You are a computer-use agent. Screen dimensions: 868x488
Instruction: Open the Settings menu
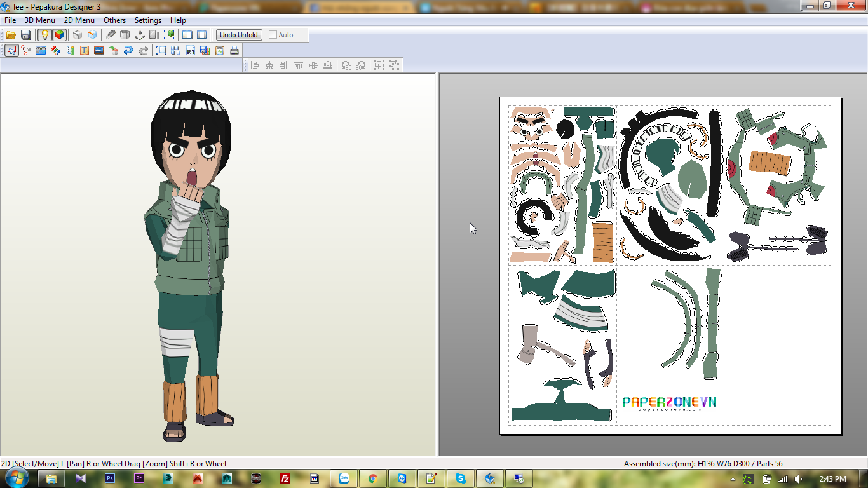(148, 20)
